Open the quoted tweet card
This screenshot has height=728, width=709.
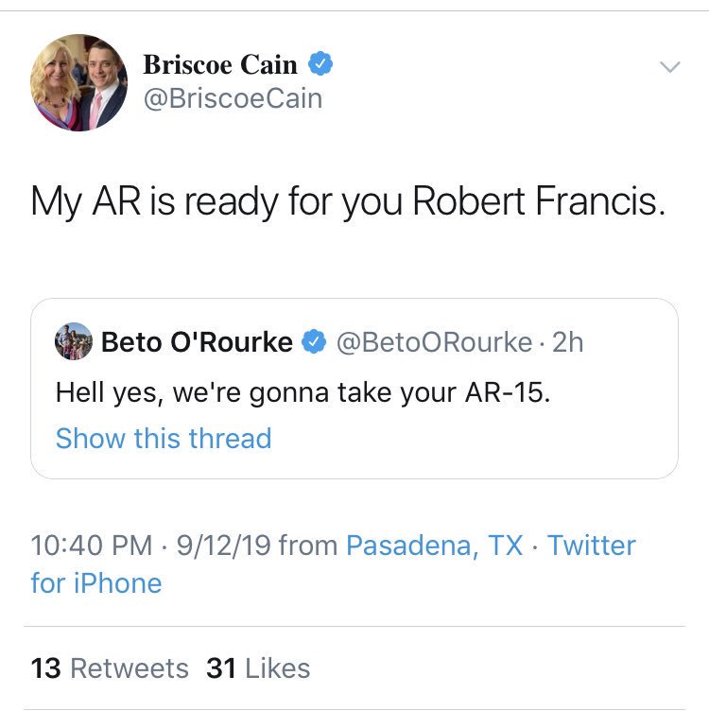pyautogui.click(x=354, y=389)
